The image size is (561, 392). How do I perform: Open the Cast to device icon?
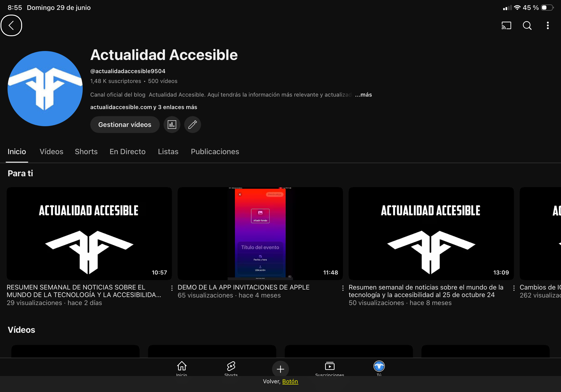coord(506,26)
